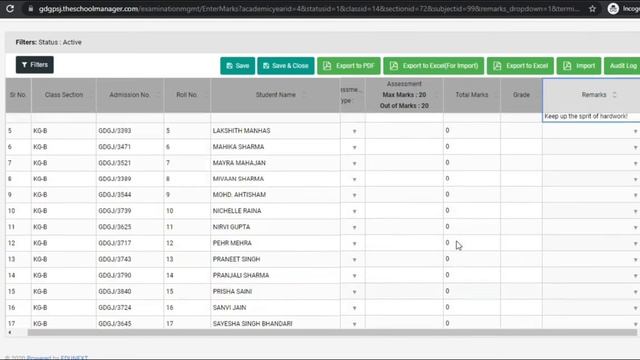Open remarks dropdown for LAKSHITH MANHAS row

click(x=635, y=131)
